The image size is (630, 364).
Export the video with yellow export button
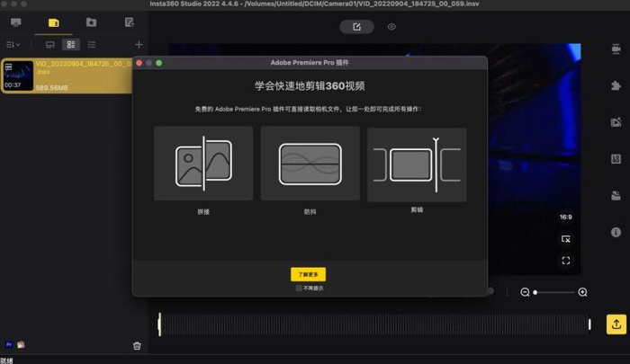[616, 324]
